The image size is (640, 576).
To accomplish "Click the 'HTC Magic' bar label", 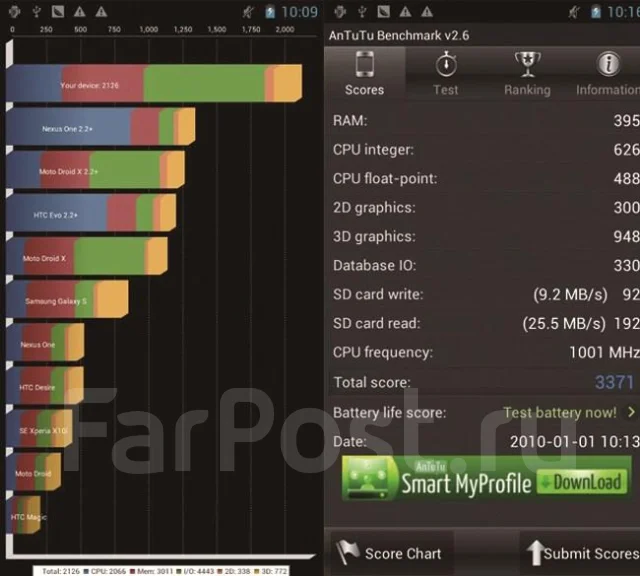I will (29, 517).
